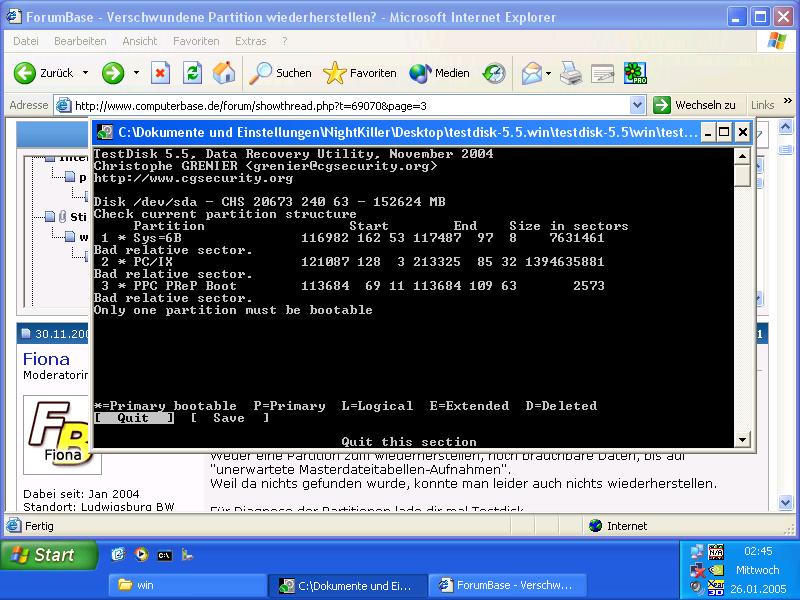Click browser page scrollbar up arrow

(x=786, y=127)
